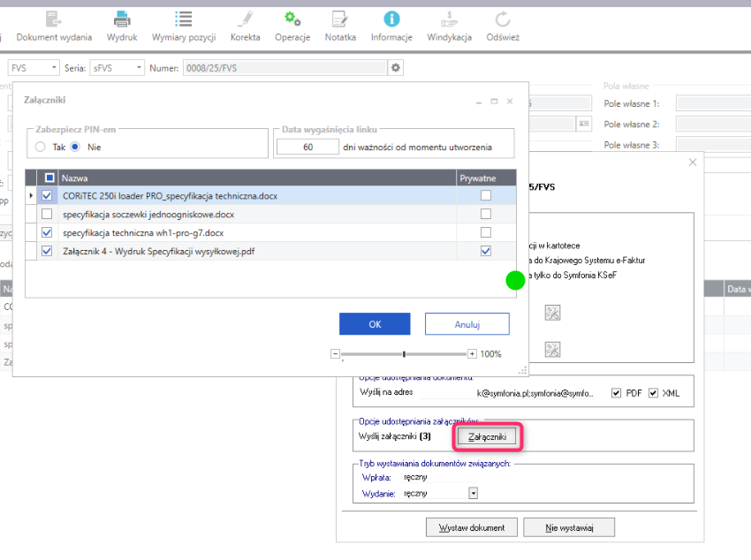Open the Informacje info icon
Screen dimensions: 751x560
pos(391,19)
